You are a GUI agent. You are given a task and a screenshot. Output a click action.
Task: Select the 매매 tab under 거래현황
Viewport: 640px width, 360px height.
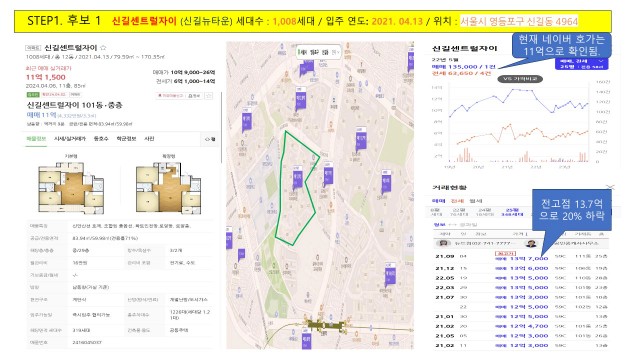(x=438, y=201)
